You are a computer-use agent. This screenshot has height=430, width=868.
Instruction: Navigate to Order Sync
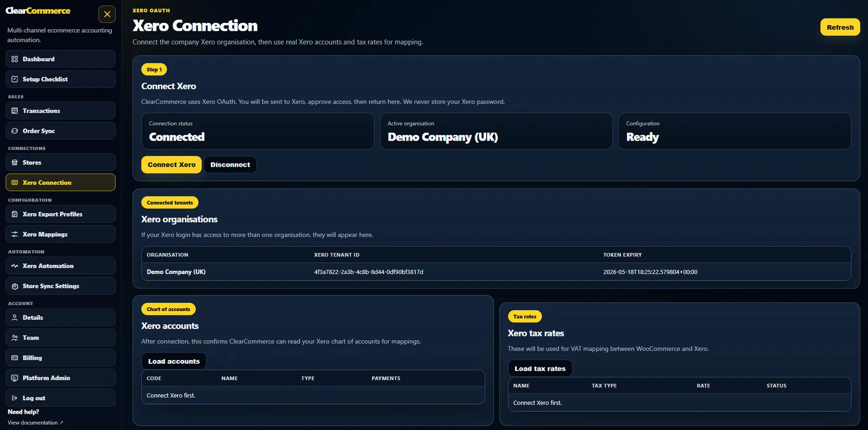click(x=60, y=131)
